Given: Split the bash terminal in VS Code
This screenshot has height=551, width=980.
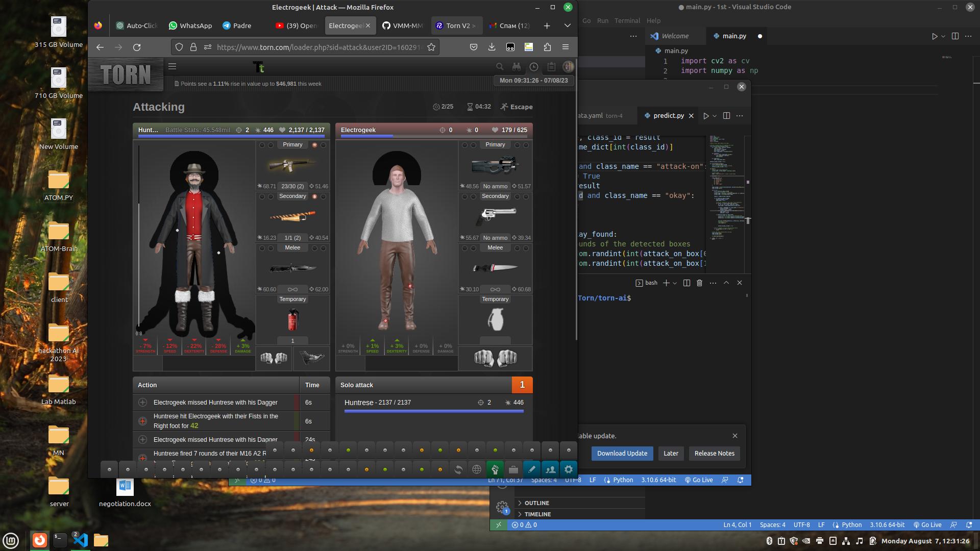Looking at the screenshot, I should [x=687, y=283].
